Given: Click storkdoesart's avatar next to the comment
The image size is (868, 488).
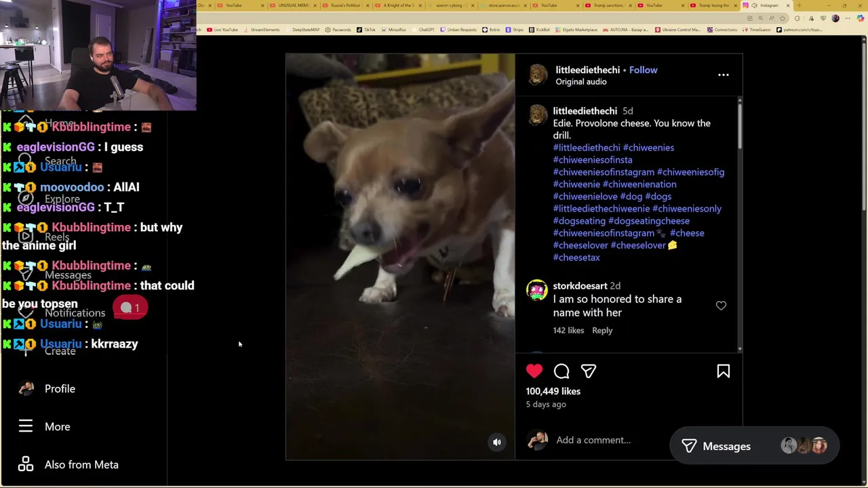Looking at the screenshot, I should [537, 290].
